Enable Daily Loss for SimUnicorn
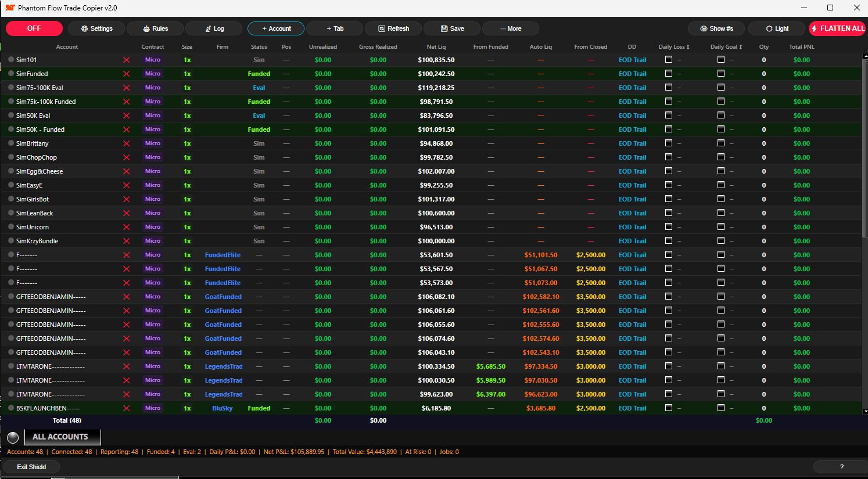The height and width of the screenshot is (479, 868). click(x=668, y=226)
